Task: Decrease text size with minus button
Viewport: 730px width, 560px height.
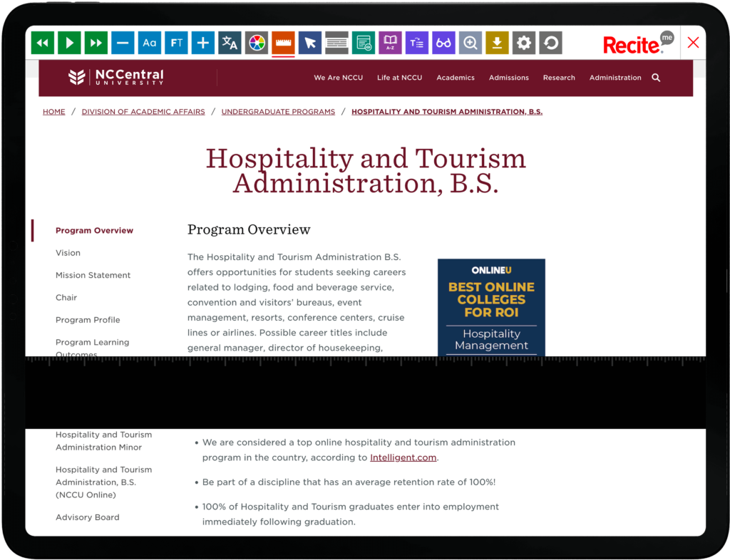Action: (123, 43)
